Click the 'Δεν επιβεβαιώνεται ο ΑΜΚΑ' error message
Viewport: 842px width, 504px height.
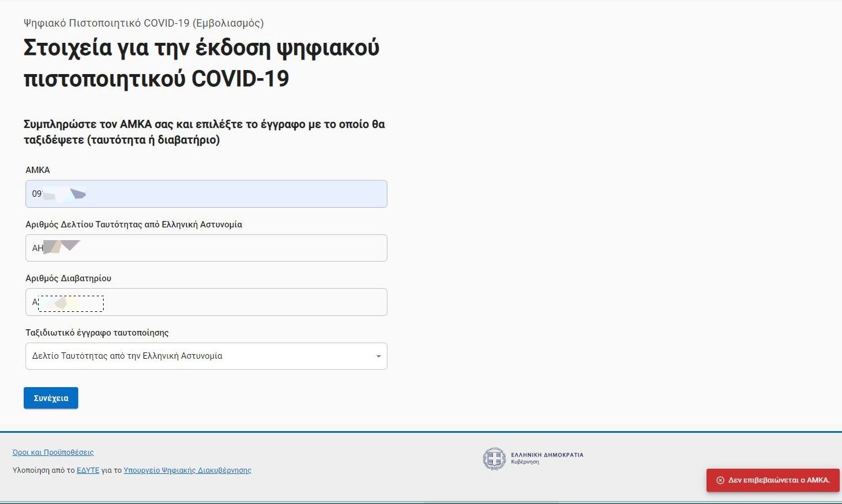(778, 480)
